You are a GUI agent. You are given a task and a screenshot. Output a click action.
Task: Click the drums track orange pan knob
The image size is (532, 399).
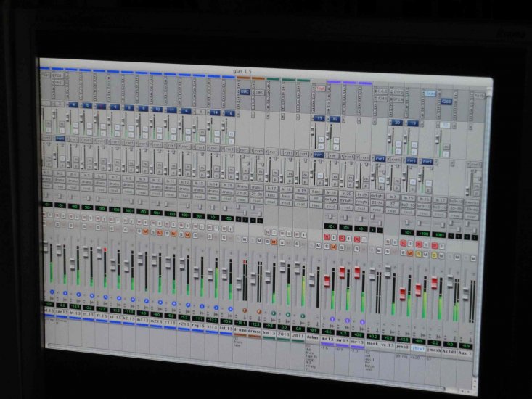pyautogui.click(x=245, y=310)
